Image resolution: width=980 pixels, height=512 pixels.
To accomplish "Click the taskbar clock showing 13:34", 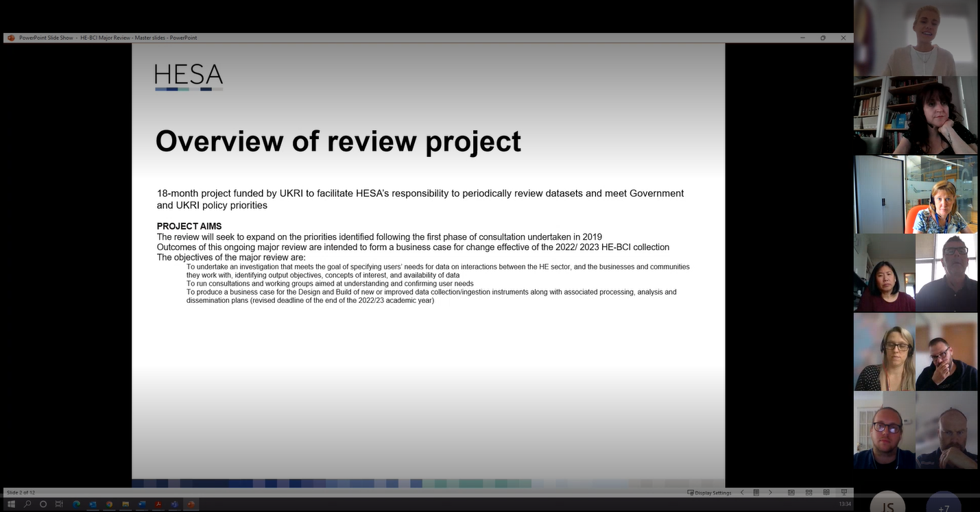I will 844,504.
